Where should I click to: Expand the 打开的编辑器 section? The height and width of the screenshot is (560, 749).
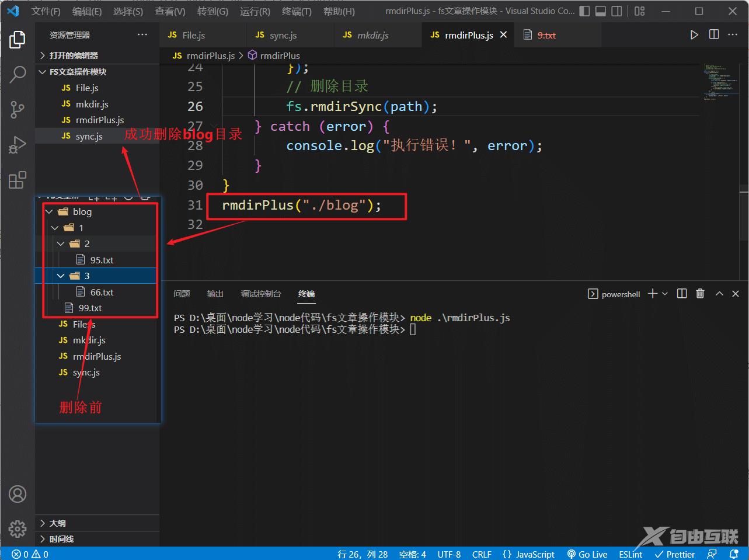(x=97, y=55)
